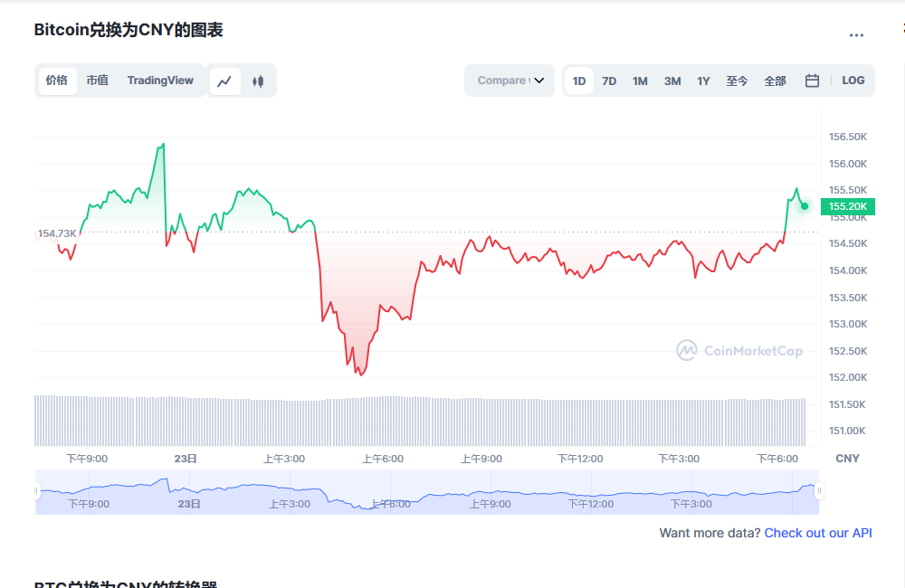Select the 市值 tab

(x=98, y=81)
